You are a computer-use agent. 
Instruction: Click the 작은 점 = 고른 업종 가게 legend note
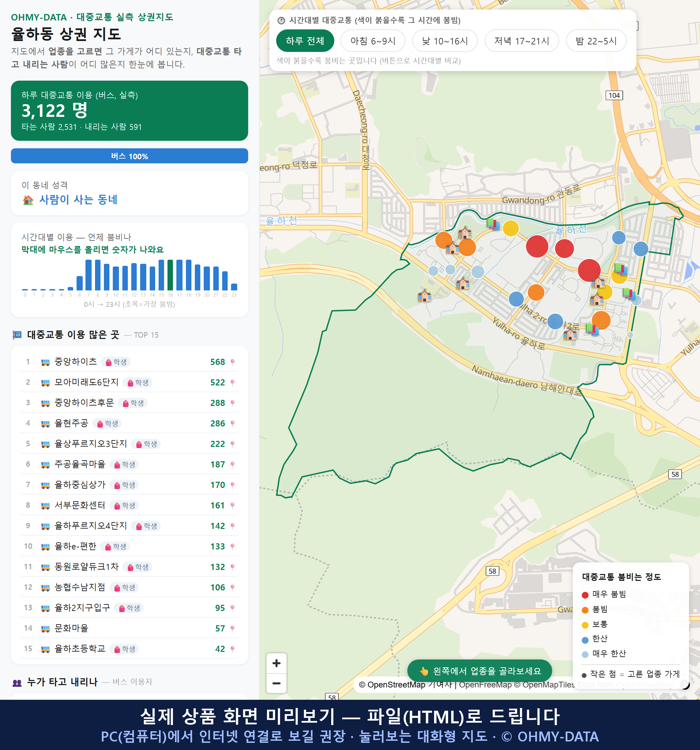(x=631, y=674)
